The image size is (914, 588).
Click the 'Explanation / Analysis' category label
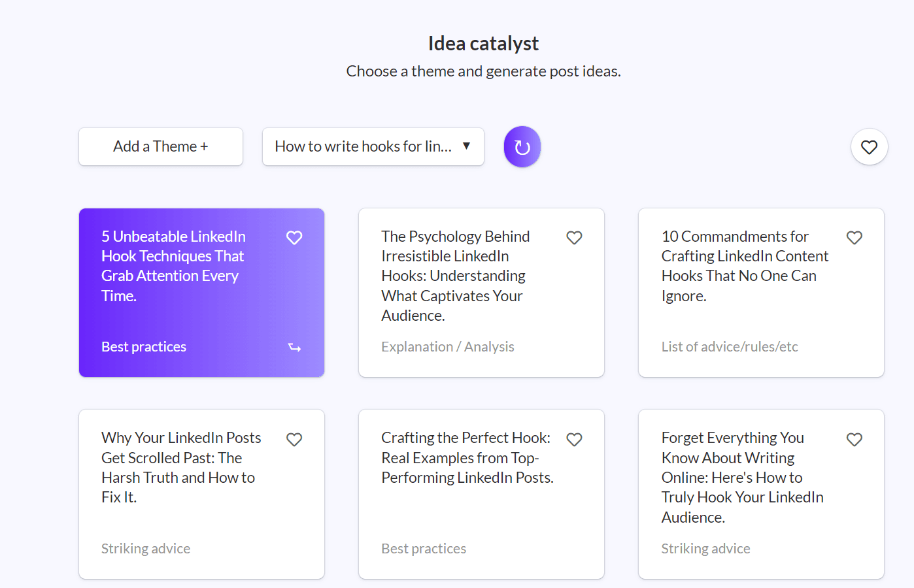(448, 347)
